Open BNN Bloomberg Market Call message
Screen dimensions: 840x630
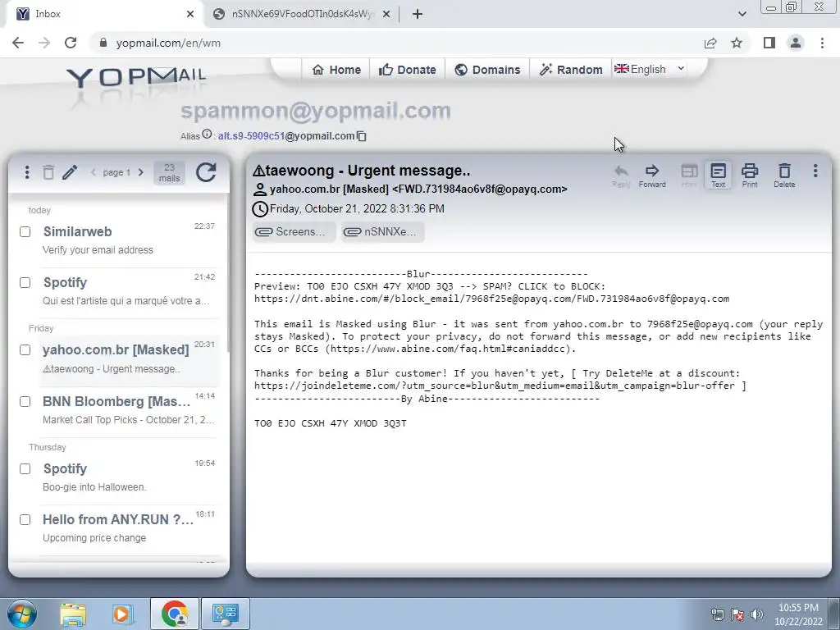129,410
